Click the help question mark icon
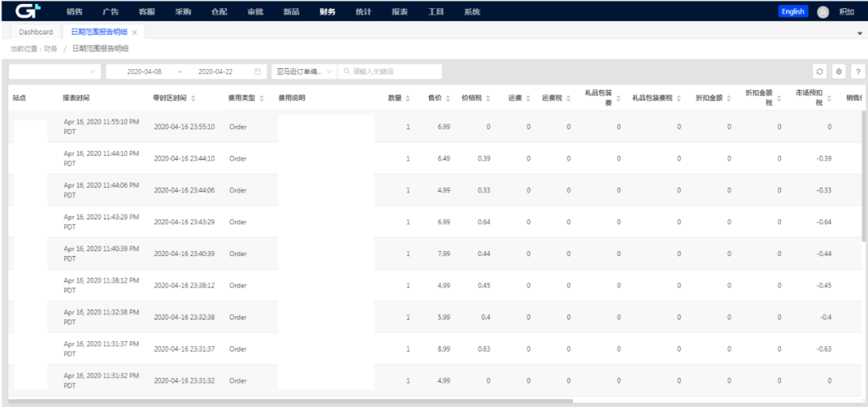Image resolution: width=868 pixels, height=407 pixels. pyautogui.click(x=858, y=71)
